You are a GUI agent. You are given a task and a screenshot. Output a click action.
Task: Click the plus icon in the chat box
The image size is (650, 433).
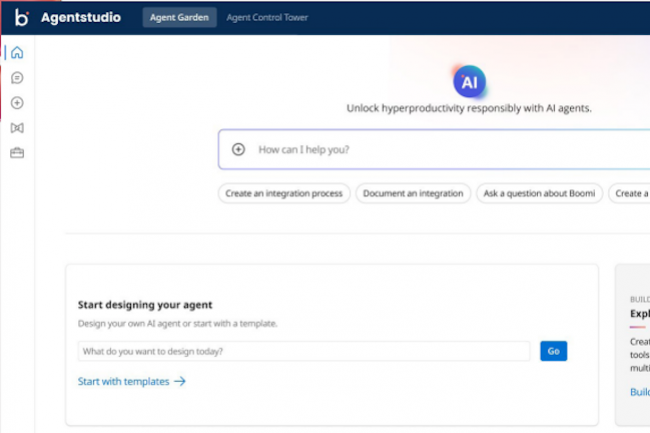pos(238,149)
